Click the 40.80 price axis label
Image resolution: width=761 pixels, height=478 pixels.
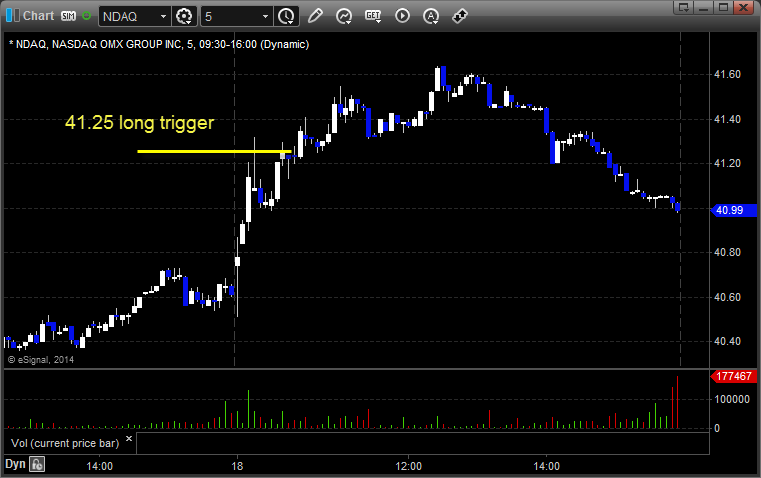click(727, 252)
